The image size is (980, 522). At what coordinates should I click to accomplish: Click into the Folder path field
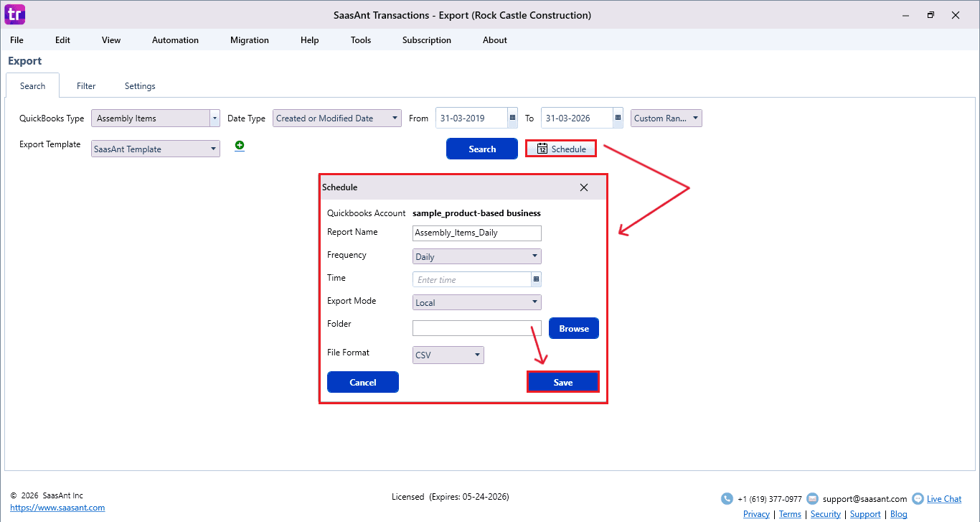click(476, 328)
